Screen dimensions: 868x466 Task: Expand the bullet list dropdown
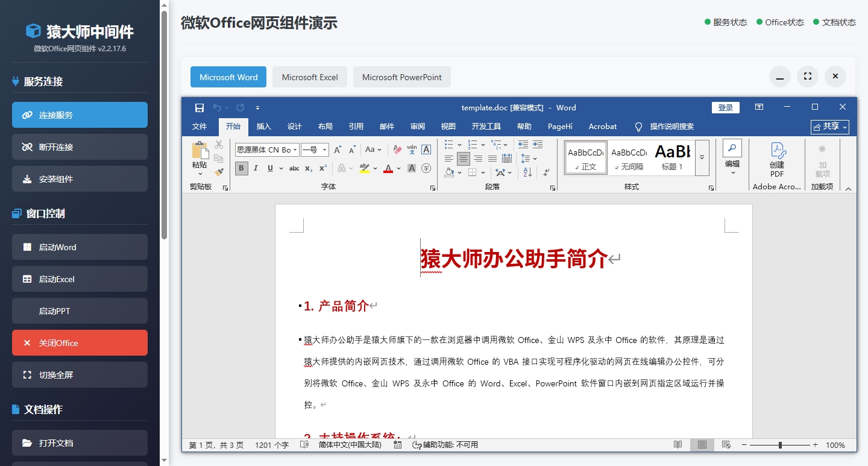(x=459, y=145)
